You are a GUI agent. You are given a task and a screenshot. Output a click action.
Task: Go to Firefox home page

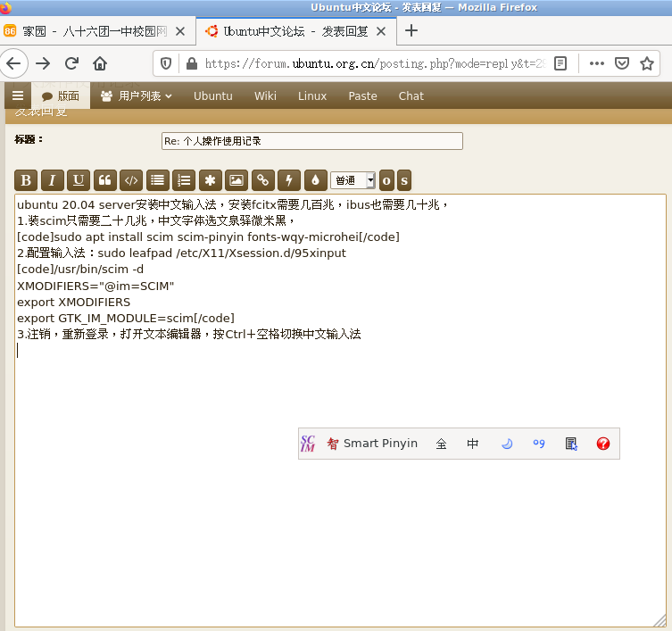(100, 64)
